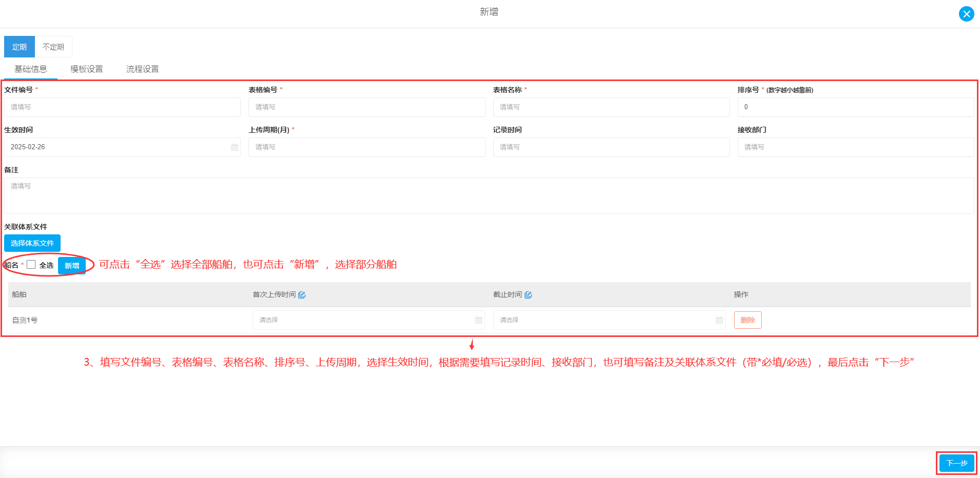The height and width of the screenshot is (478, 980).
Task: Click the 排序号 field showing 0
Action: pyautogui.click(x=856, y=107)
